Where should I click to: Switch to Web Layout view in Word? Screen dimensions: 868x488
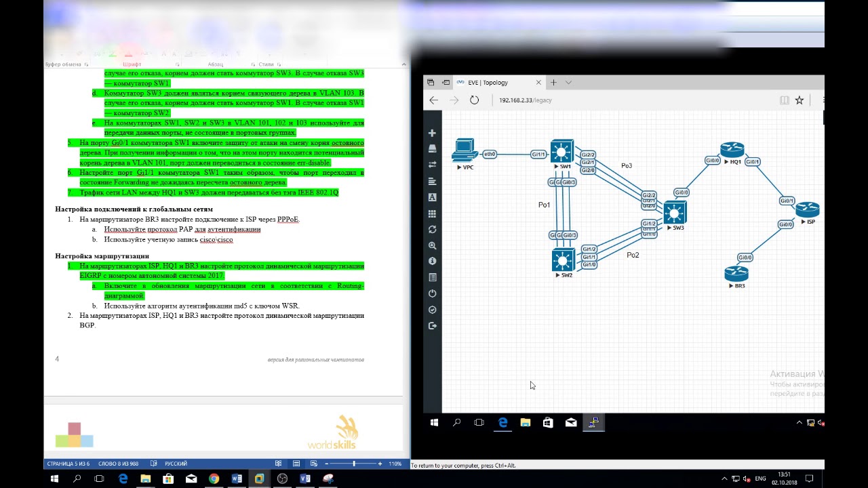[x=313, y=464]
